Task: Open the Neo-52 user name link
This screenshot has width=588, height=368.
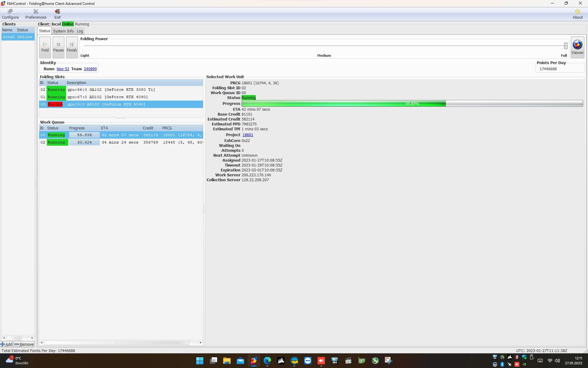Action: 63,69
